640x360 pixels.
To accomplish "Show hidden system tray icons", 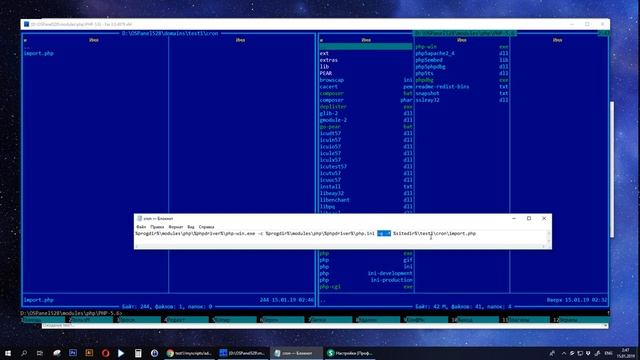I will coord(564,353).
